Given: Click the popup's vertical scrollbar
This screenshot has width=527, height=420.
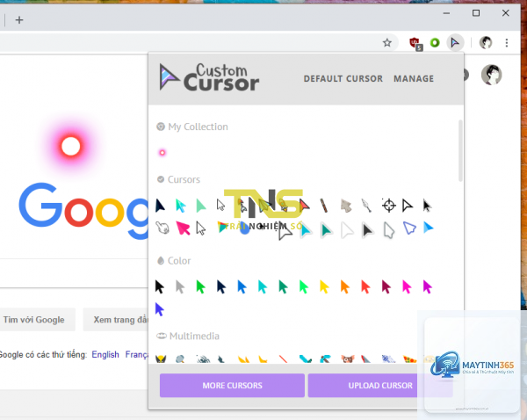Looking at the screenshot, I should pos(460,150).
